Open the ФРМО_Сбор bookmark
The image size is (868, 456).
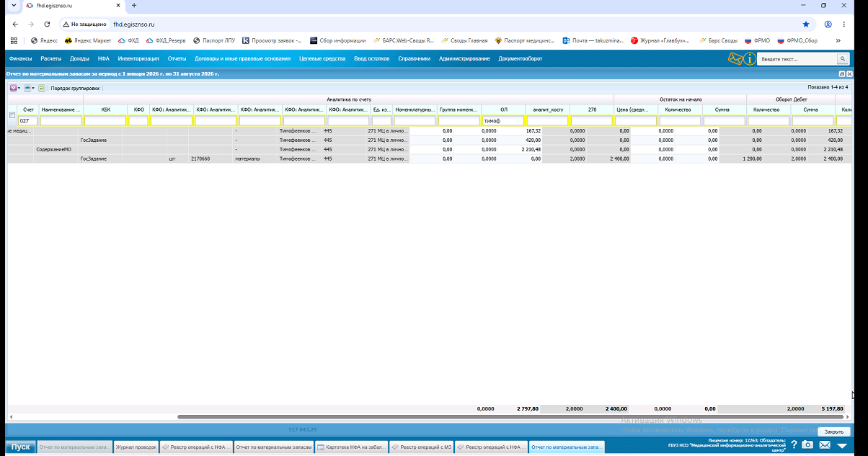click(x=797, y=40)
